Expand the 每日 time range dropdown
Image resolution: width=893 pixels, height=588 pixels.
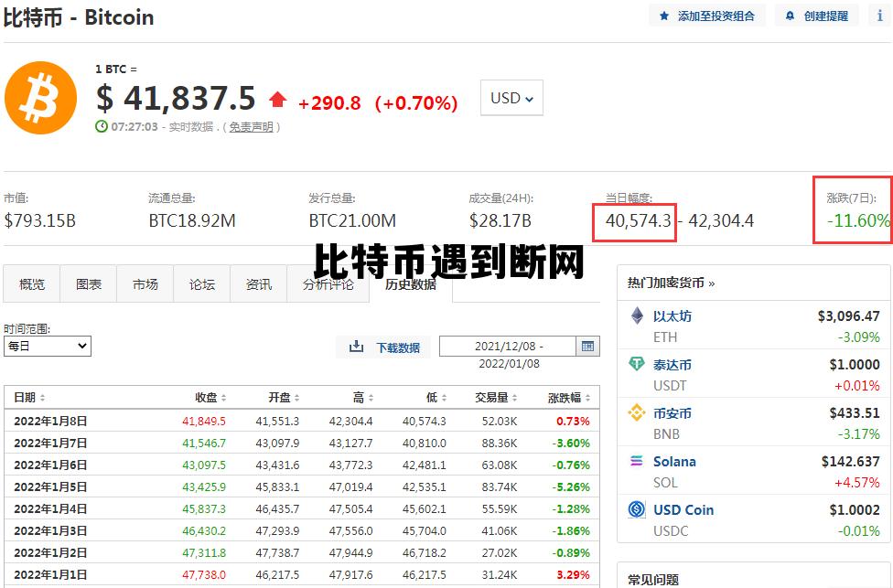[48, 346]
